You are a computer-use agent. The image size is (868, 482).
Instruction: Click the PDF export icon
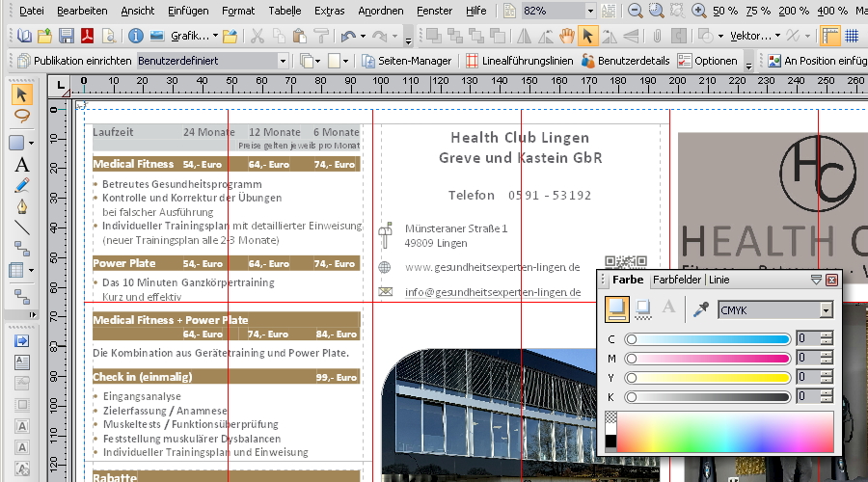(x=88, y=37)
